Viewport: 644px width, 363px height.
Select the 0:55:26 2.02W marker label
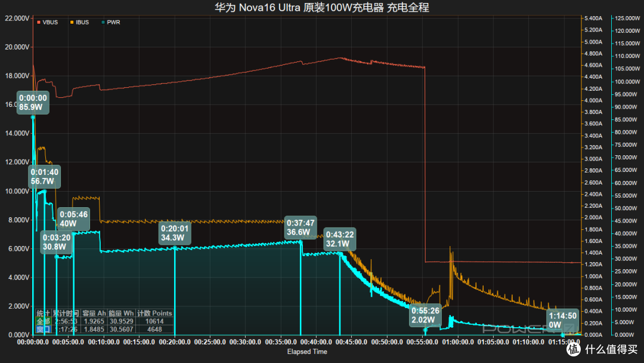click(426, 315)
